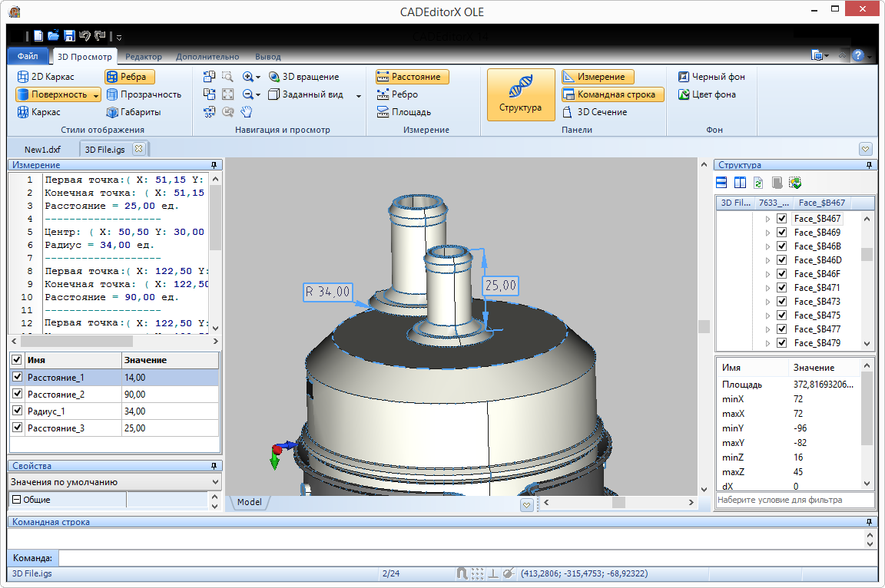Viewport: 885px width, 588px height.
Task: Expand the Face_$B471 tree node
Action: [767, 288]
